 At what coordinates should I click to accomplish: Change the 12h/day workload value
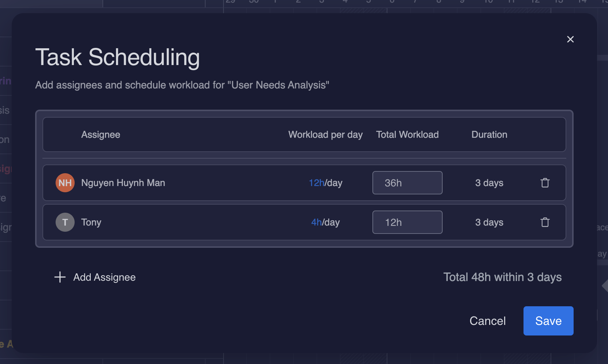coord(317,183)
